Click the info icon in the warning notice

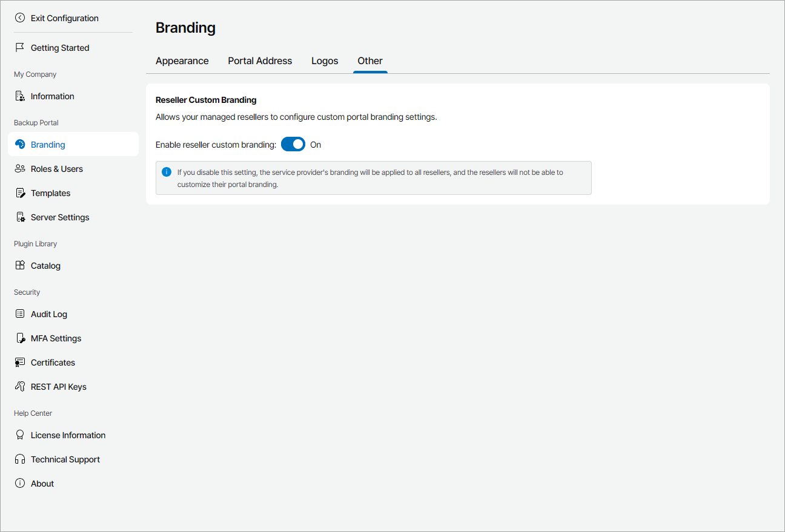click(167, 172)
